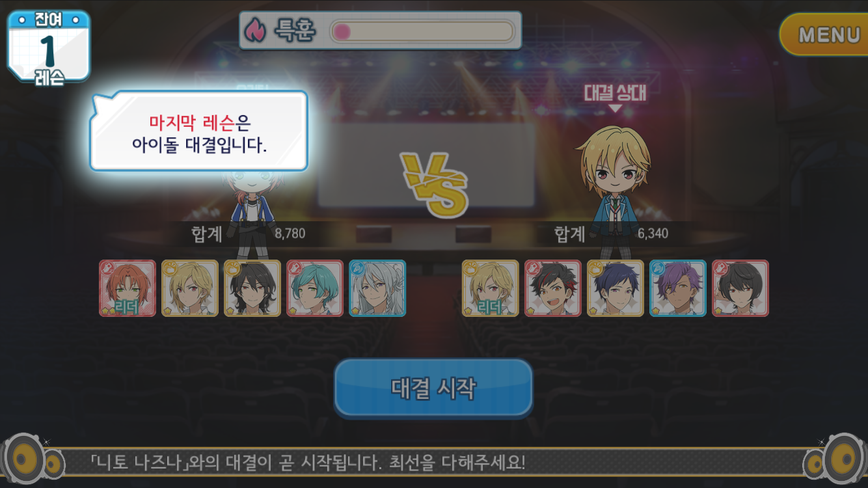This screenshot has height=488, width=868.
Task: Start the duel with 대결 시작
Action: 433,388
